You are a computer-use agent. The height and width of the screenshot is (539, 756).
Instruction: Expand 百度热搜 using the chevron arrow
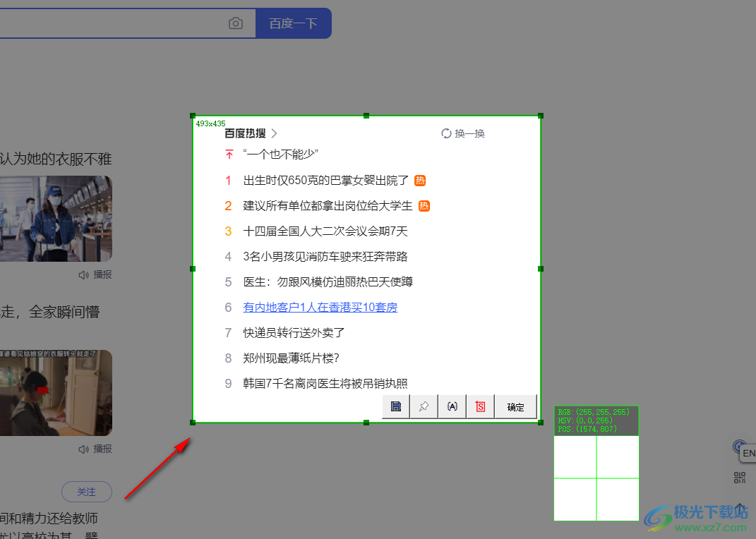(x=274, y=133)
